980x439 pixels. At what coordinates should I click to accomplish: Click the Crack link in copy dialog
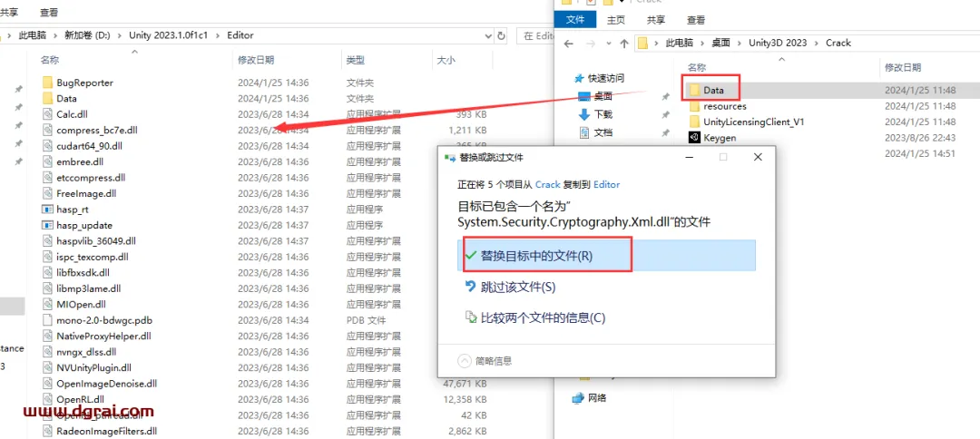pos(547,184)
